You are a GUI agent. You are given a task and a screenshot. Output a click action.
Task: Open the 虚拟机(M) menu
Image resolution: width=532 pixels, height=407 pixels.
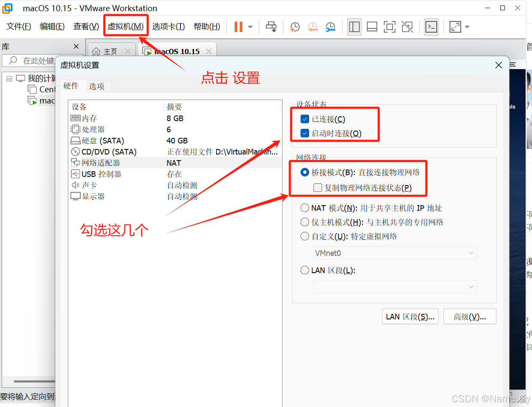pyautogui.click(x=126, y=27)
